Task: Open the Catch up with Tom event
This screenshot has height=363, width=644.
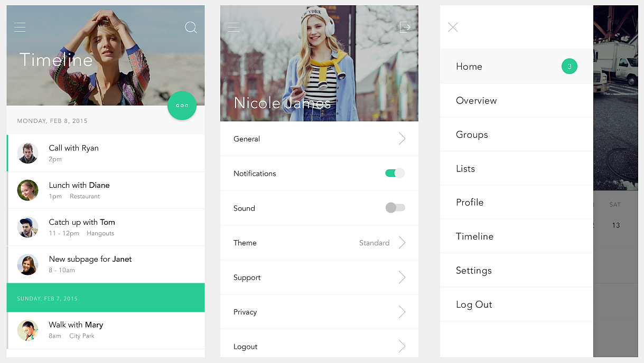Action: [106, 227]
